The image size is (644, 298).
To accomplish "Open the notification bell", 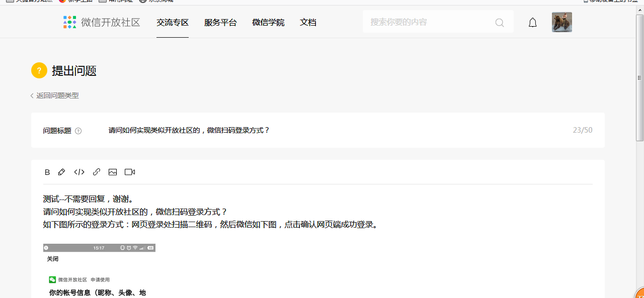I will tap(533, 23).
